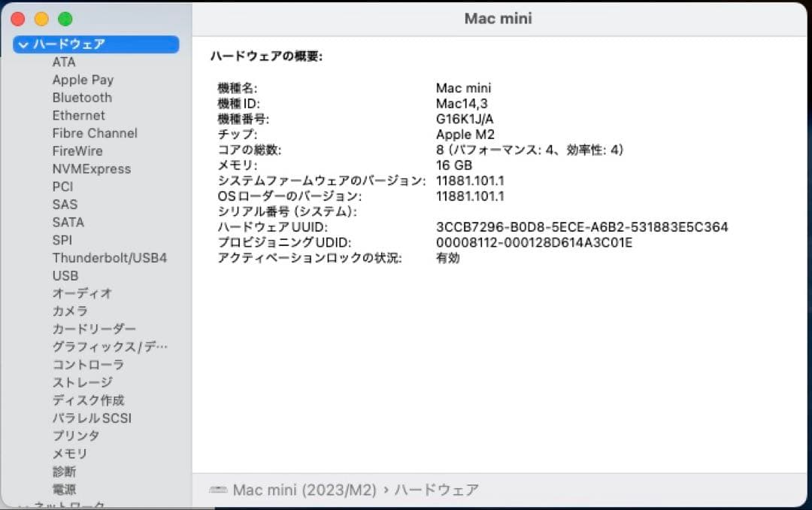The height and width of the screenshot is (510, 812).
Task: Select the USB sidebar entry
Action: pos(65,275)
